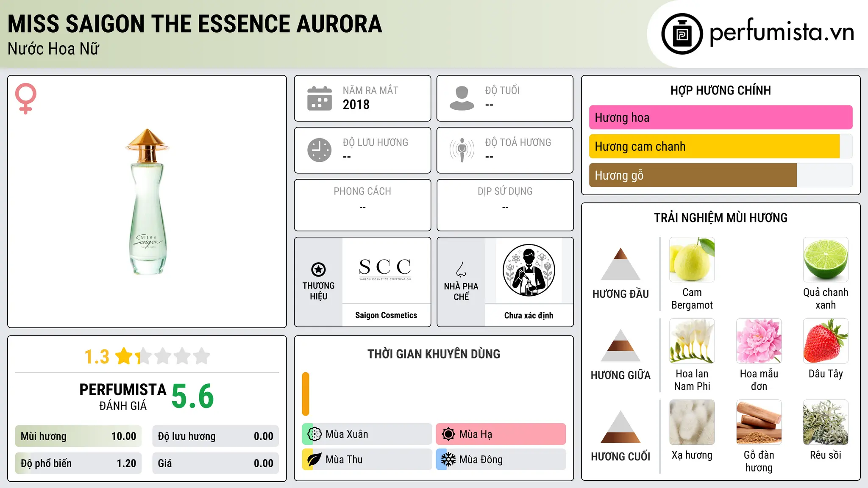
Task: Click the SCC Saigon Cosmetics brand logo
Action: tap(385, 269)
